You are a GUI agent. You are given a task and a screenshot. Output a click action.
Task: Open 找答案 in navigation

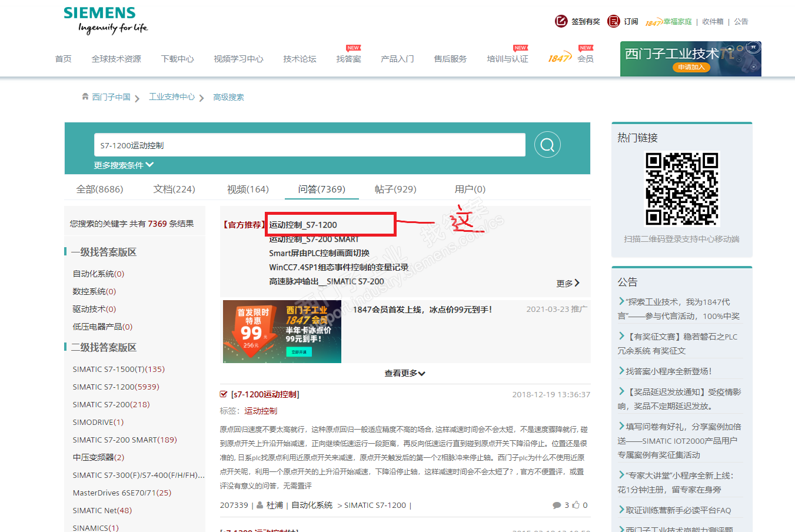[348, 59]
